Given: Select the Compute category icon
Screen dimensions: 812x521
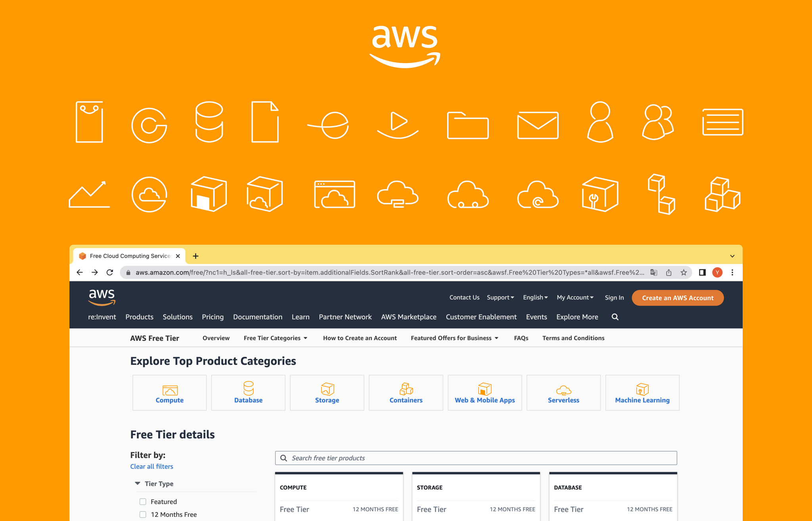Looking at the screenshot, I should tap(169, 390).
